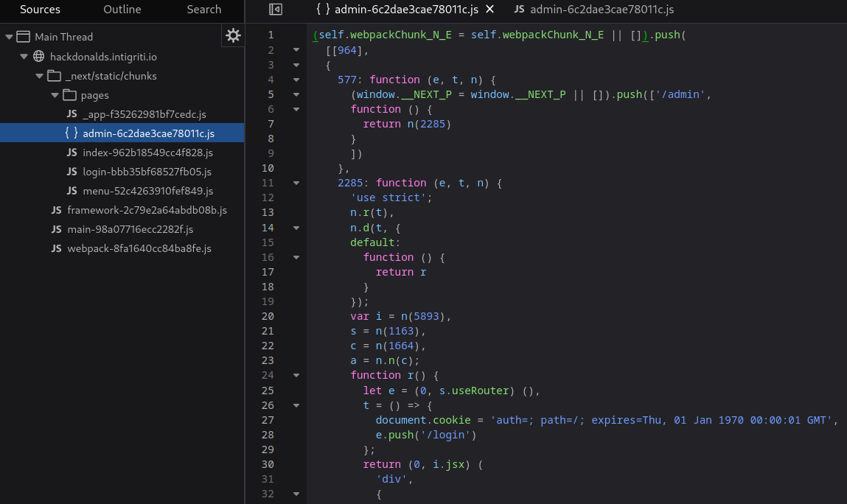Fold the 2285 function at line 11

coord(297,183)
